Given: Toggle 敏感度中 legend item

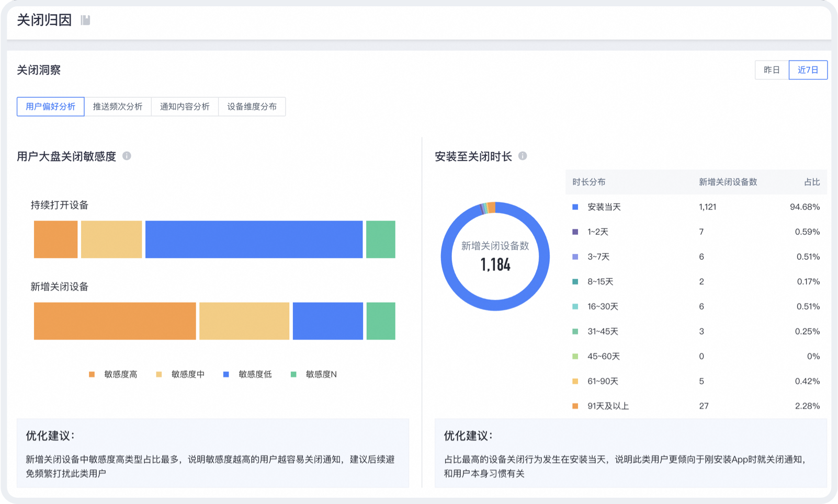Looking at the screenshot, I should (x=180, y=374).
